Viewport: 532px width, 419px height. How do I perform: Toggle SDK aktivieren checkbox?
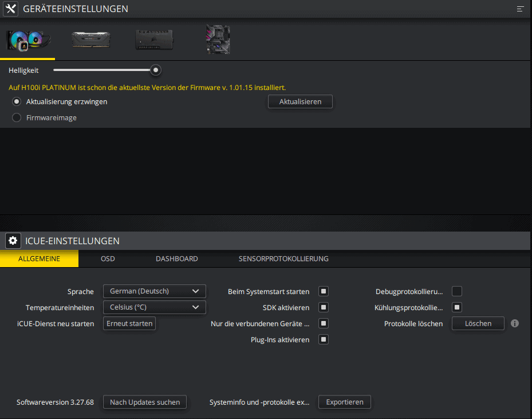tap(324, 307)
